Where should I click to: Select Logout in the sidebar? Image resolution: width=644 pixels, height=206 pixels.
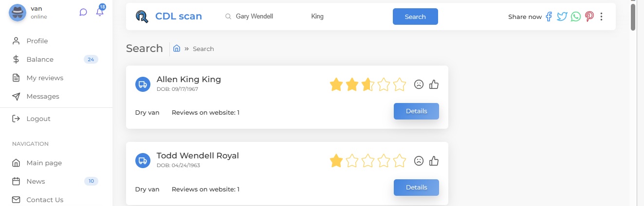tap(38, 119)
